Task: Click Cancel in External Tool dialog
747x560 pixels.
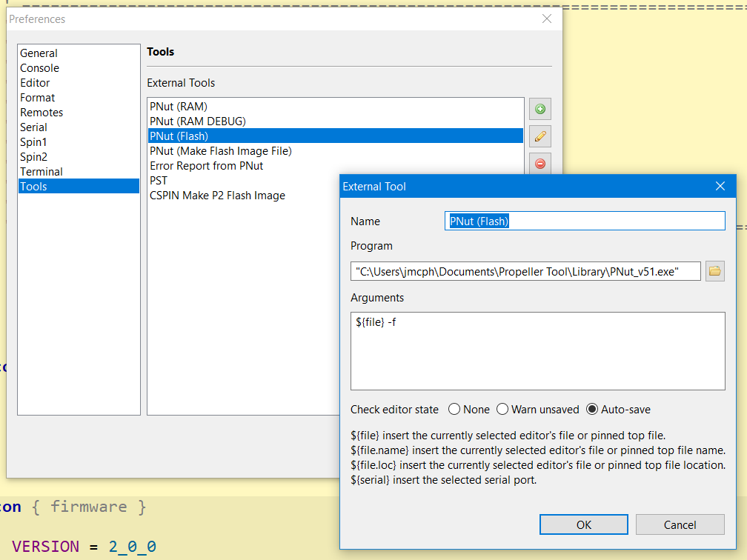Action: point(680,524)
